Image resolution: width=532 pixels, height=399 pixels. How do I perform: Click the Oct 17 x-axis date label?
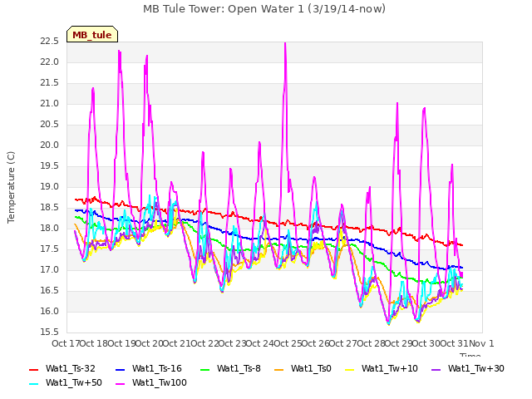66,343
